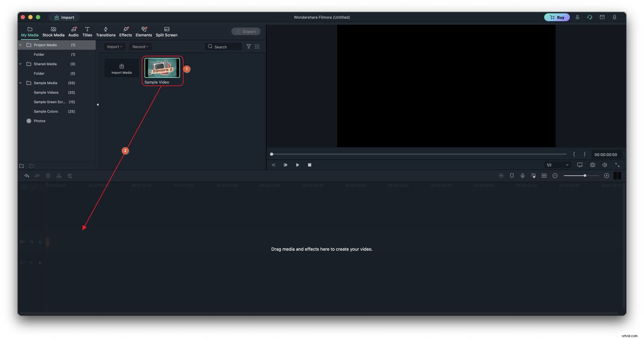Start a voiceover recording with the microphone icon
Screen dimensions: 644x339
point(523,176)
